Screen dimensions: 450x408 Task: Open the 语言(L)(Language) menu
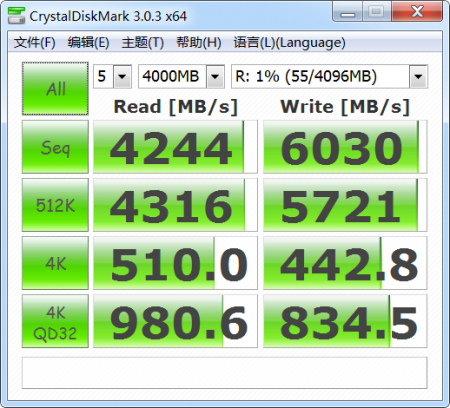(289, 43)
